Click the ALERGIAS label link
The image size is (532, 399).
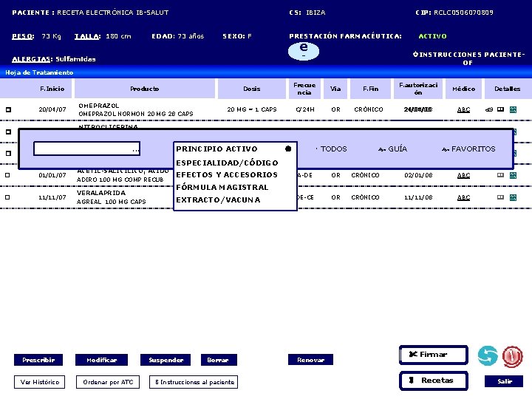[x=33, y=59]
